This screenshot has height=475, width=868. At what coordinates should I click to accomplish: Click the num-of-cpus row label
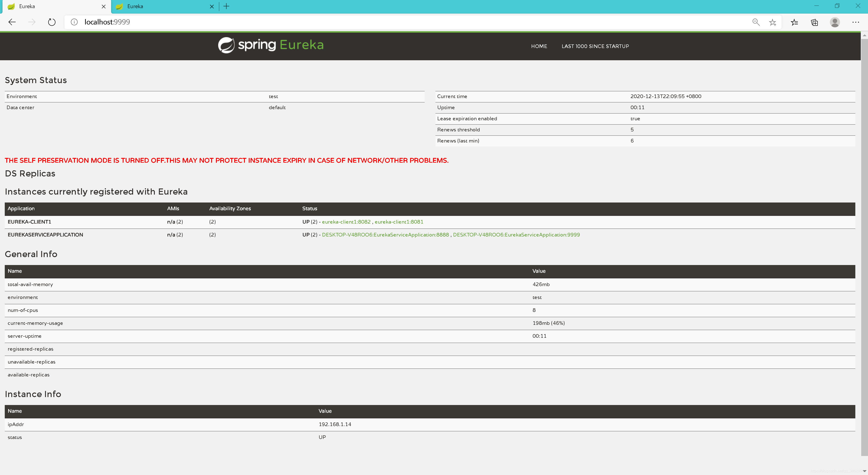coord(23,311)
